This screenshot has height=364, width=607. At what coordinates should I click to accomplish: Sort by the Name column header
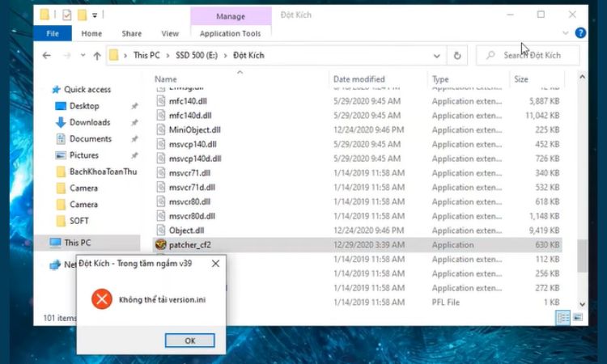pos(166,79)
